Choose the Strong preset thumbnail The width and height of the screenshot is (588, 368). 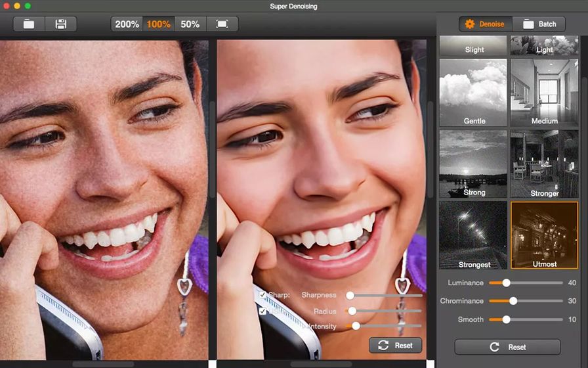point(473,164)
